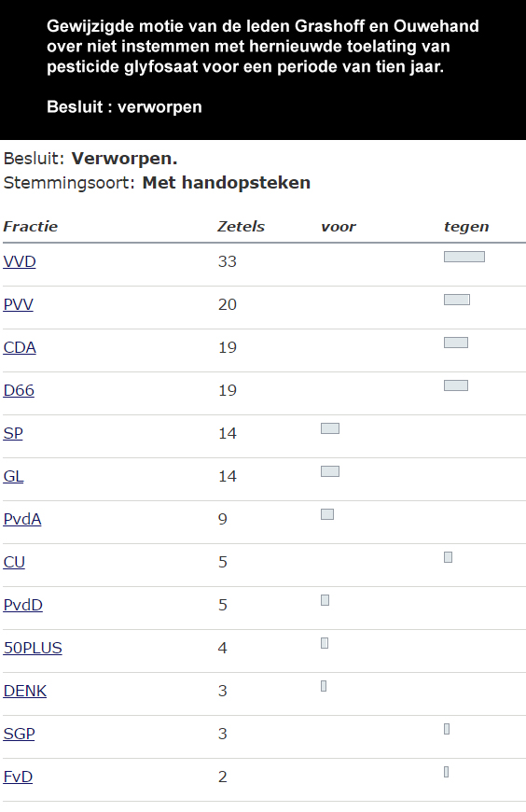The height and width of the screenshot is (812, 526).
Task: Select the SP party link
Action: coord(13,433)
